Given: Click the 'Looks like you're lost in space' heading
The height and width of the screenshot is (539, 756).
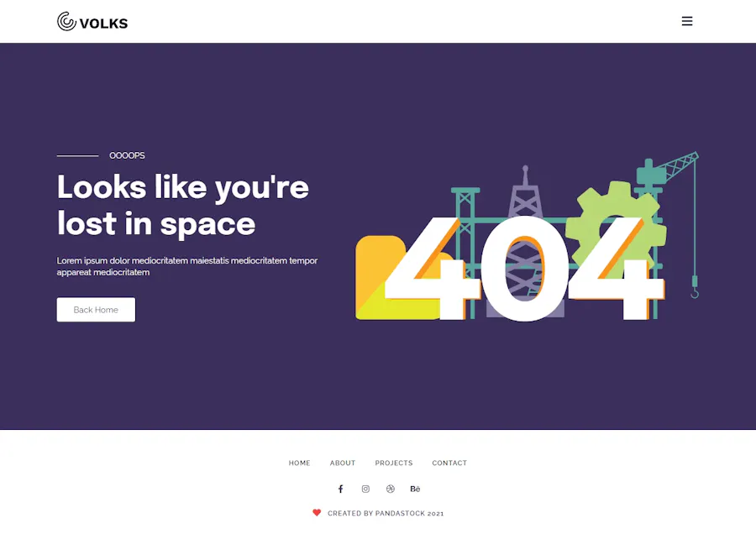Looking at the screenshot, I should (183, 205).
